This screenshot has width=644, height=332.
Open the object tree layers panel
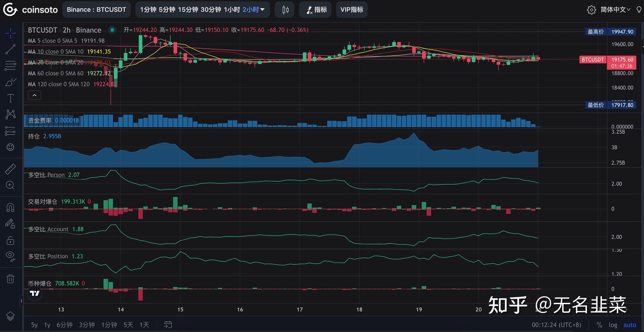tap(10, 315)
